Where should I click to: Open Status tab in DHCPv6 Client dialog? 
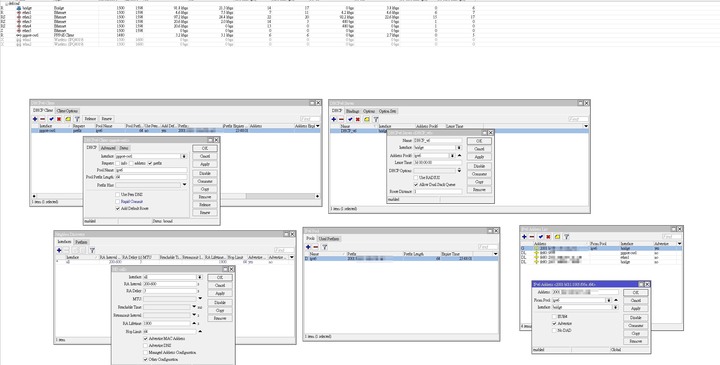tap(124, 148)
